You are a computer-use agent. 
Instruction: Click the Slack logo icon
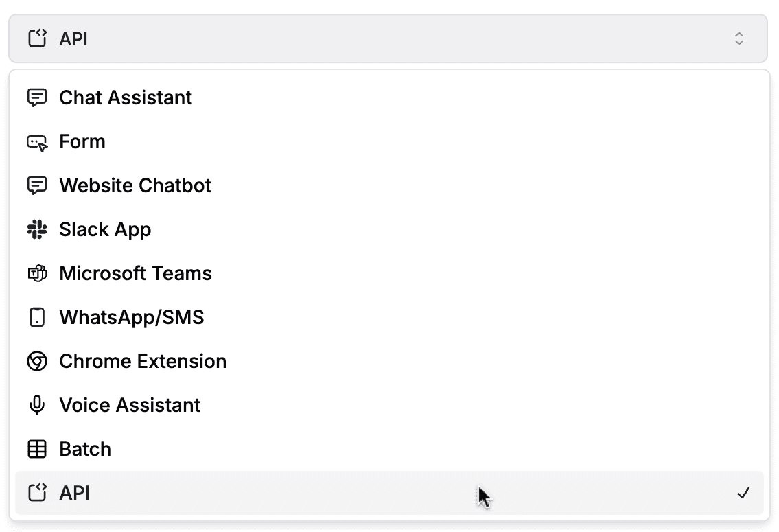(x=37, y=229)
